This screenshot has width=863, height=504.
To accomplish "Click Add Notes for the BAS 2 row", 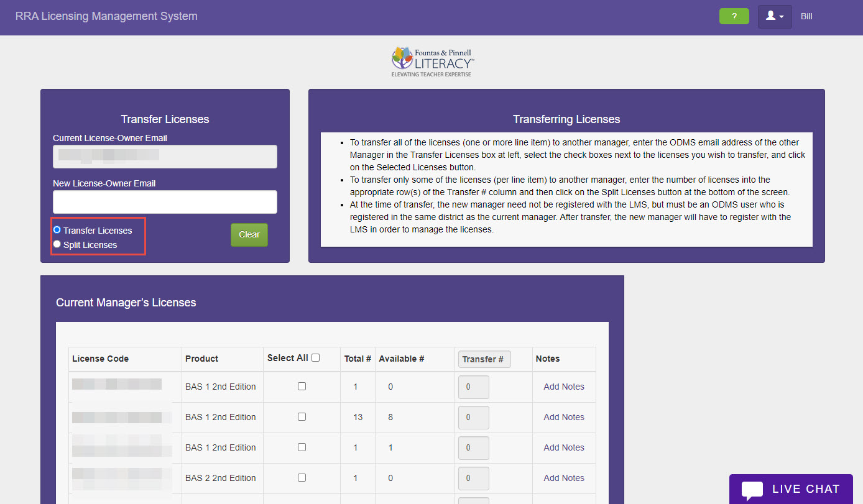I will pyautogui.click(x=563, y=477).
